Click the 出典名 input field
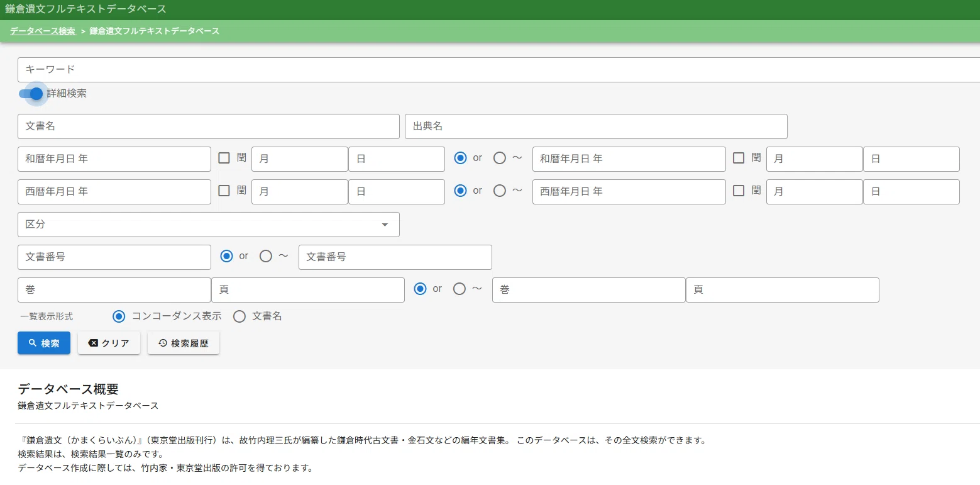The height and width of the screenshot is (485, 980). pos(596,126)
